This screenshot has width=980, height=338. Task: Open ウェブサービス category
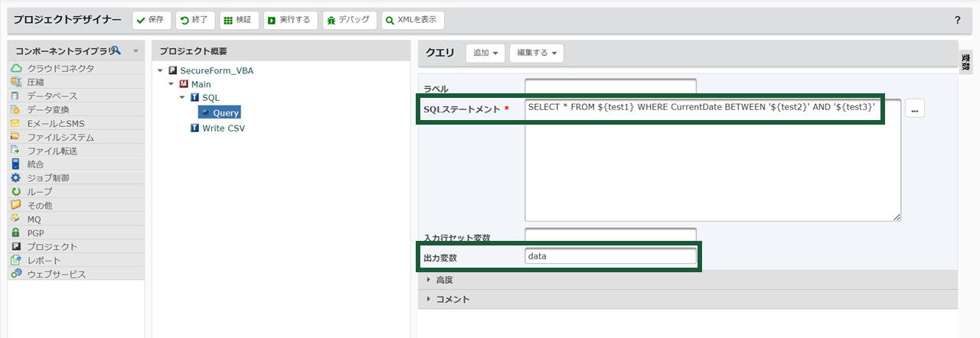pyautogui.click(x=76, y=274)
